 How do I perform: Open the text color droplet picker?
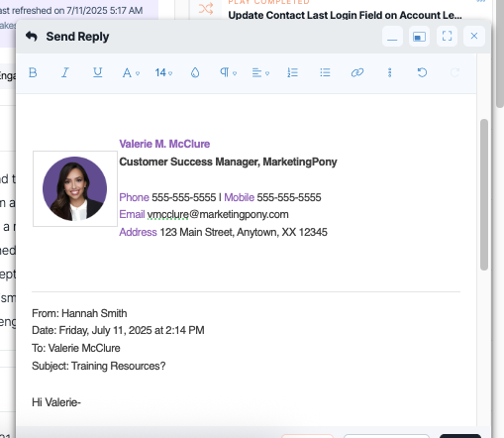tap(195, 72)
